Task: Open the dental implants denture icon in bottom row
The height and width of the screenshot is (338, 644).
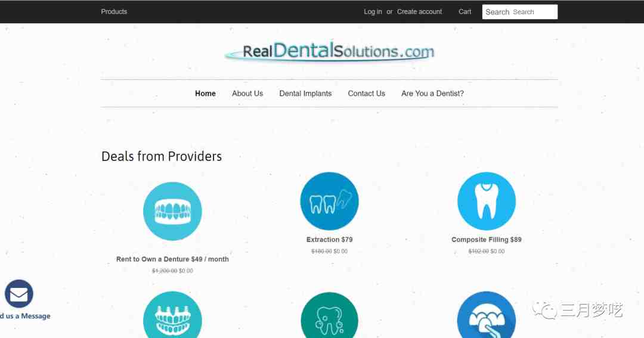Action: point(172,315)
